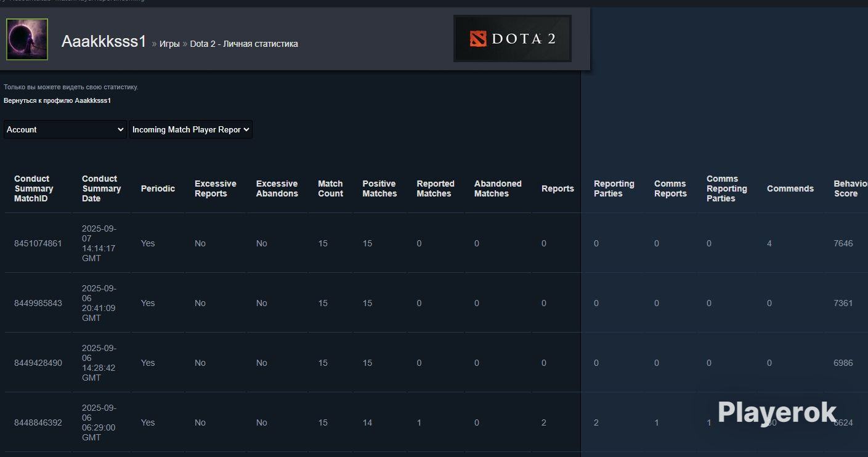Click behavior score 6986
The width and height of the screenshot is (868, 457).
click(x=843, y=363)
